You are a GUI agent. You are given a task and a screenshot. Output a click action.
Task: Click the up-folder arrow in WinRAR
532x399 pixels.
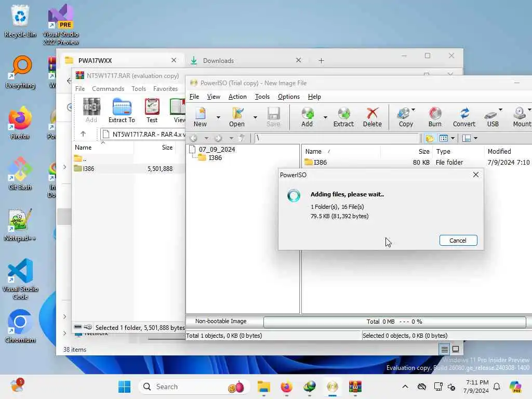pyautogui.click(x=83, y=134)
